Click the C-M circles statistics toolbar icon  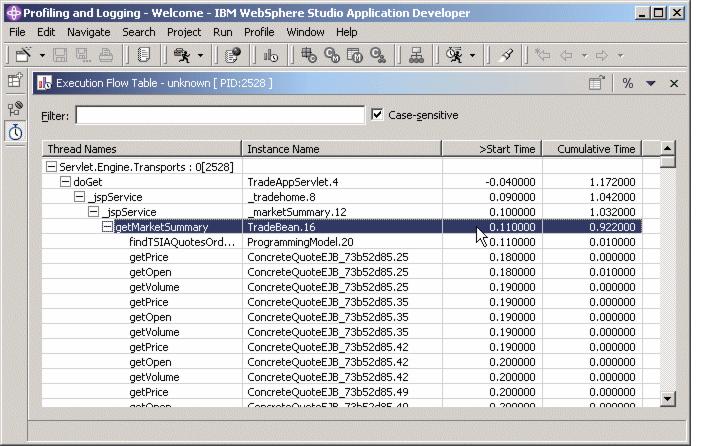tap(332, 55)
